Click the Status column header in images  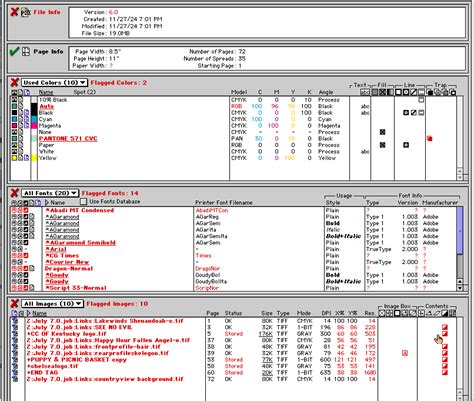pos(233,313)
